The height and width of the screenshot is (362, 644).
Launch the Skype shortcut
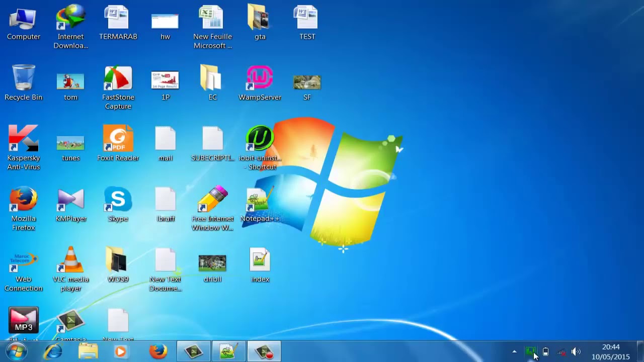118,205
